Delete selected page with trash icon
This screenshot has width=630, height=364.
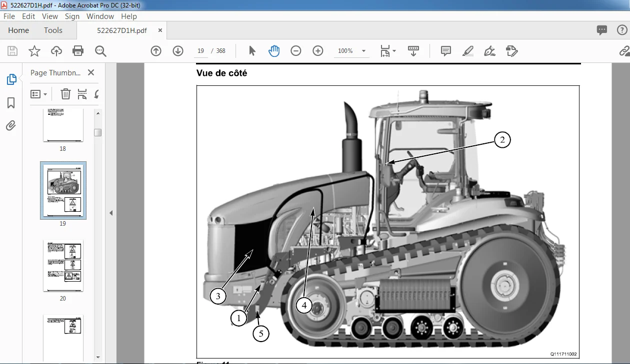[x=65, y=94]
